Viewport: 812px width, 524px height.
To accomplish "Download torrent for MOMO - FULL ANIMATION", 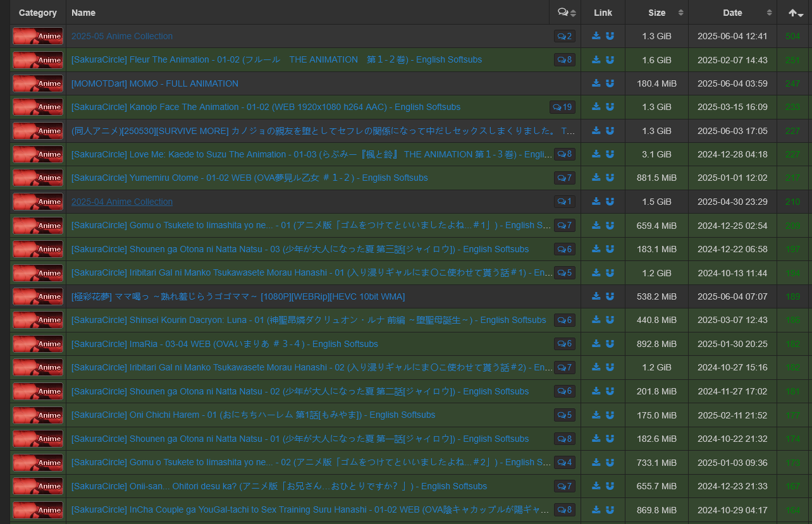I will click(596, 83).
